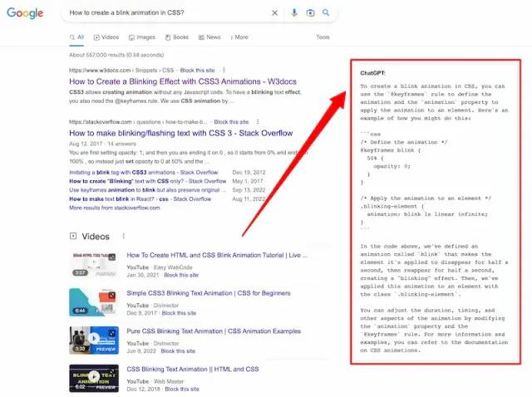Open 'How To Create HTML and CSS Blink' video thumbnail
Viewport: 532px width, 397px height.
pos(94,264)
